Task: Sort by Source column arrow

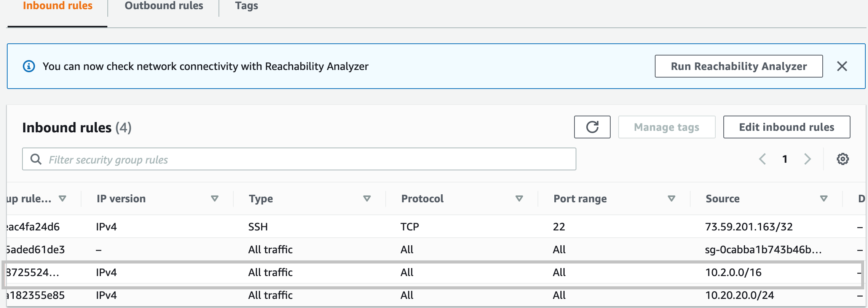Action: click(824, 198)
